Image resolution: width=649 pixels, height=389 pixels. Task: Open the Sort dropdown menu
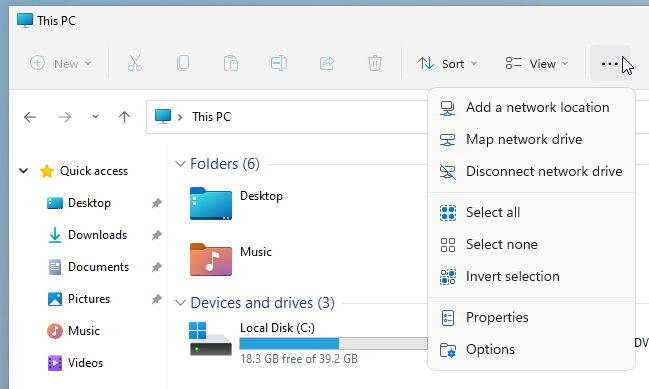click(x=447, y=63)
